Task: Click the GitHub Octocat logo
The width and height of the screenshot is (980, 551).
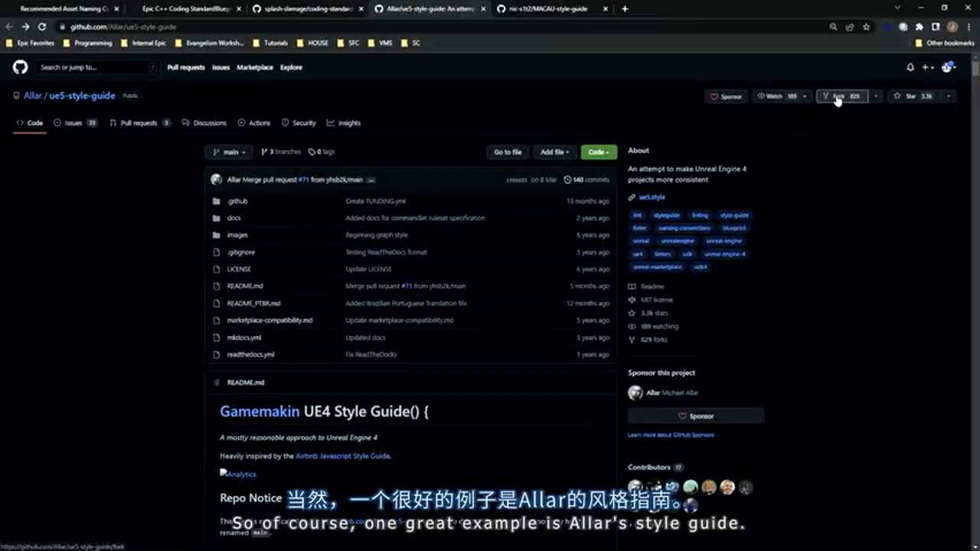Action: [x=21, y=67]
